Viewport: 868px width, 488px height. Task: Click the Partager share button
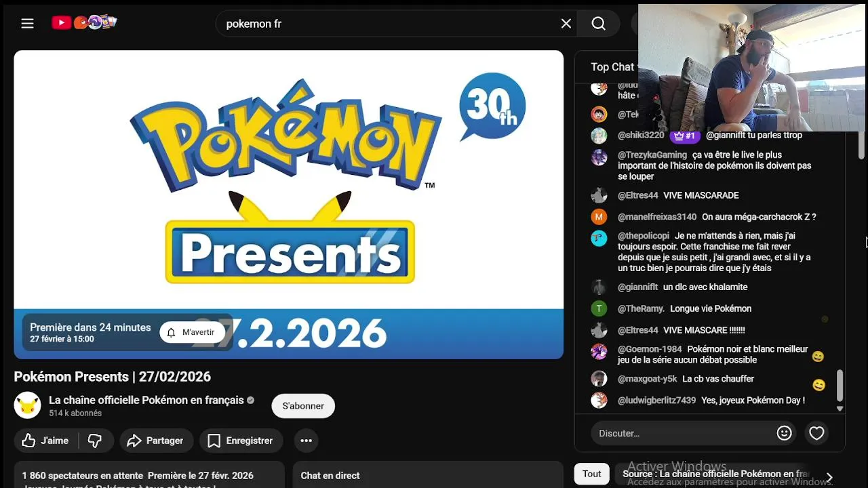click(x=156, y=441)
